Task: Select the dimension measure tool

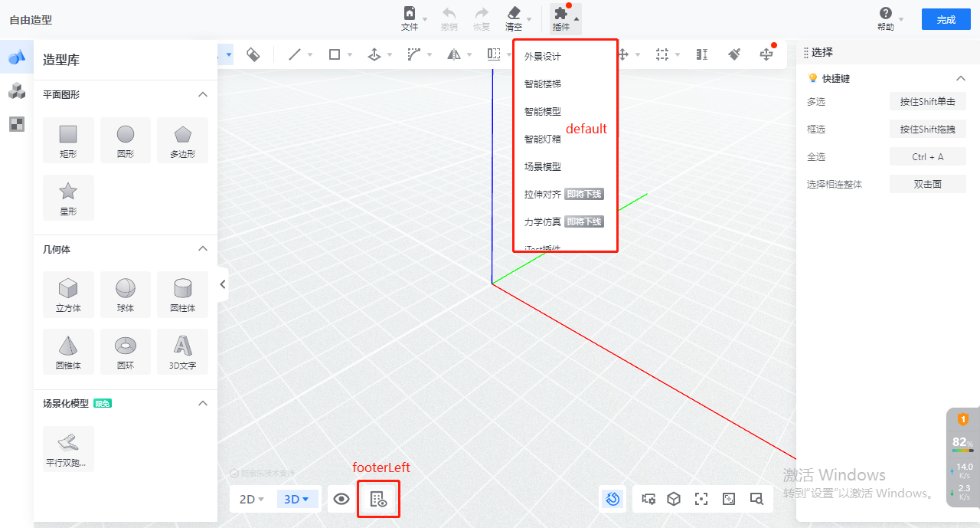Action: click(x=702, y=54)
